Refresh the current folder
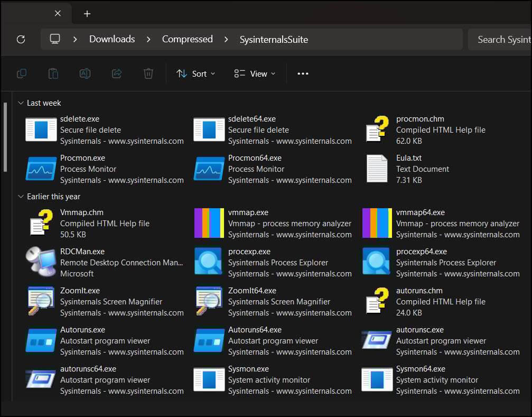The image size is (532, 417). point(21,39)
